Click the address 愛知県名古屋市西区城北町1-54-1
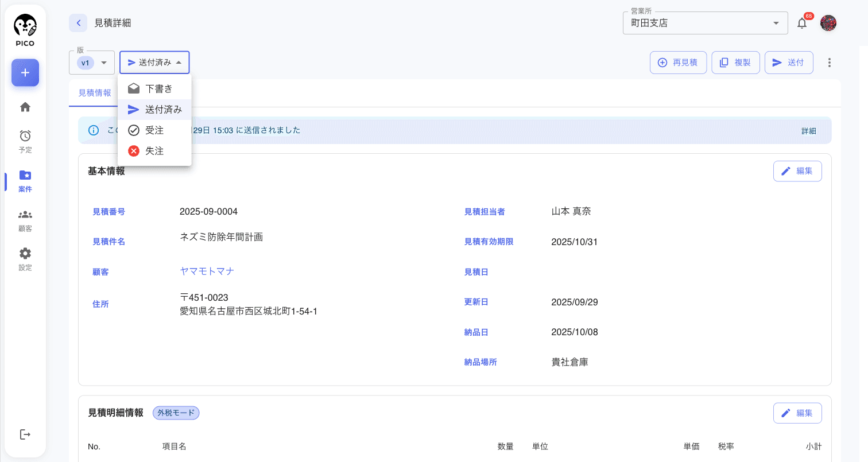 click(x=249, y=311)
